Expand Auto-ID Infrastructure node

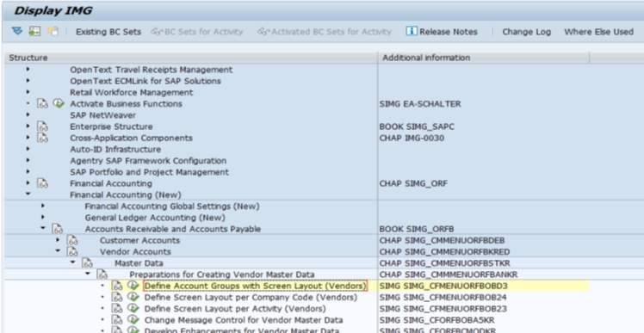[x=28, y=149]
